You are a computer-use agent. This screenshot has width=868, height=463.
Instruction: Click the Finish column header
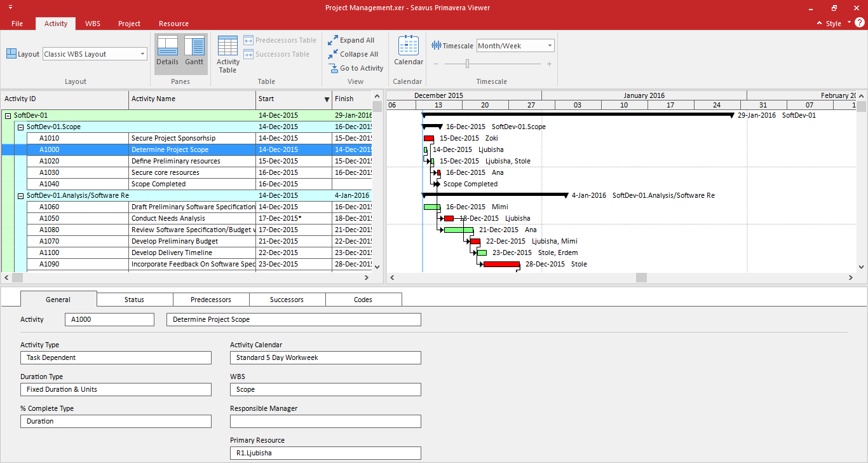[352, 99]
